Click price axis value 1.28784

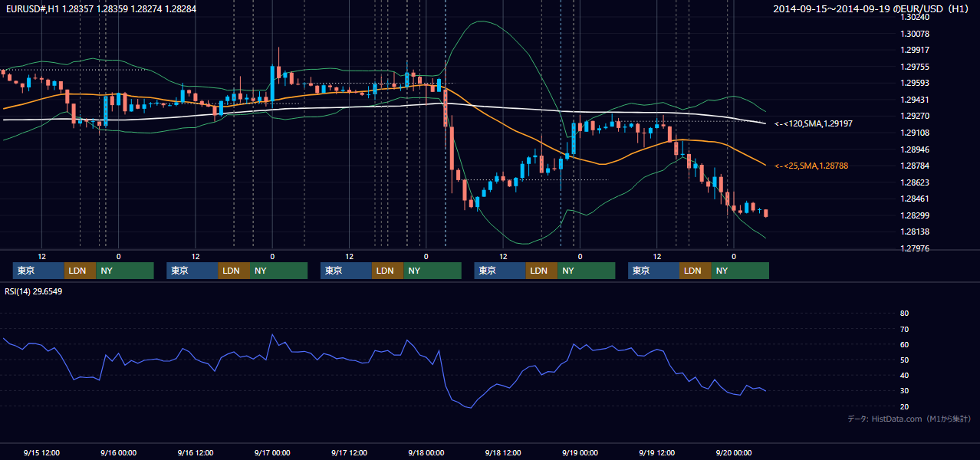[x=915, y=166]
